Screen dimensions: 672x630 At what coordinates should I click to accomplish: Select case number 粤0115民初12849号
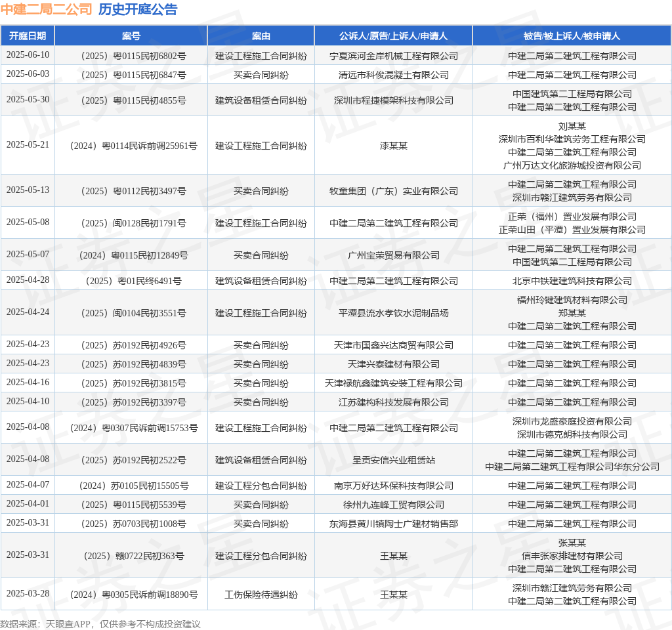click(x=134, y=255)
